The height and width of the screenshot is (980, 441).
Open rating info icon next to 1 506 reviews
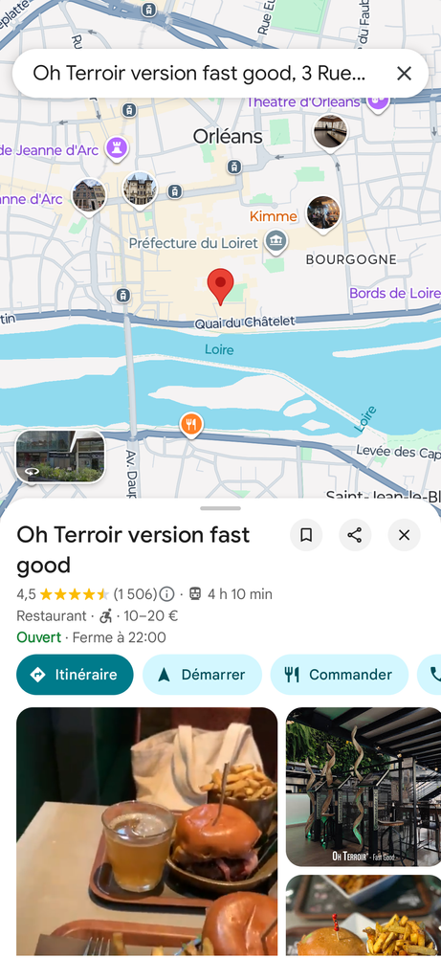[x=166, y=593]
